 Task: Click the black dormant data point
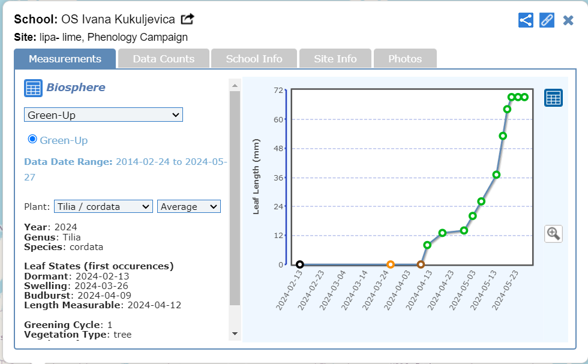(x=300, y=264)
